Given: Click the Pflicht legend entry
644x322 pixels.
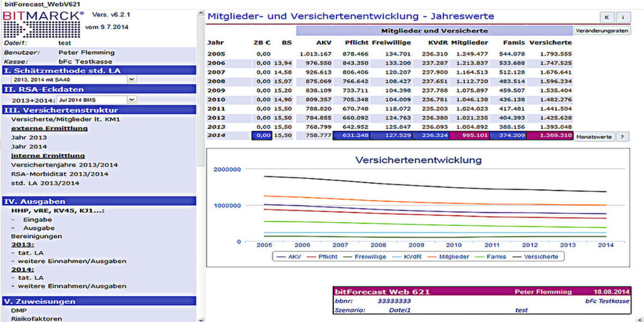Looking at the screenshot, I should coord(323,257).
